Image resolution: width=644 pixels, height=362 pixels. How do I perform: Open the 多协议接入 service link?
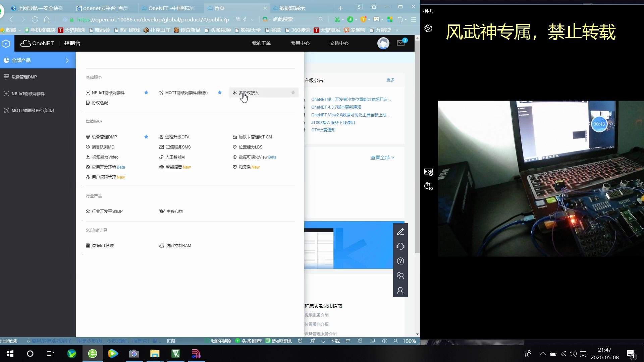[x=249, y=93]
